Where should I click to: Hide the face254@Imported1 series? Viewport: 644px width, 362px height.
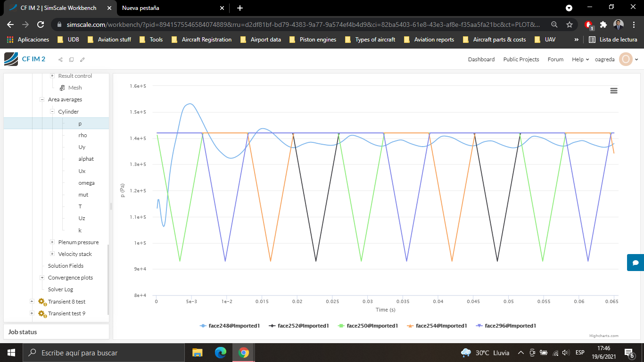coord(437,326)
